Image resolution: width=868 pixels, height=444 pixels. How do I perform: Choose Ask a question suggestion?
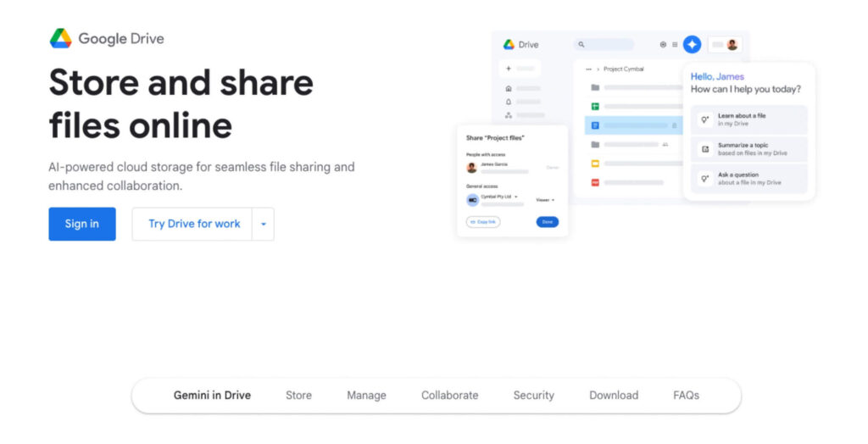[x=749, y=178]
